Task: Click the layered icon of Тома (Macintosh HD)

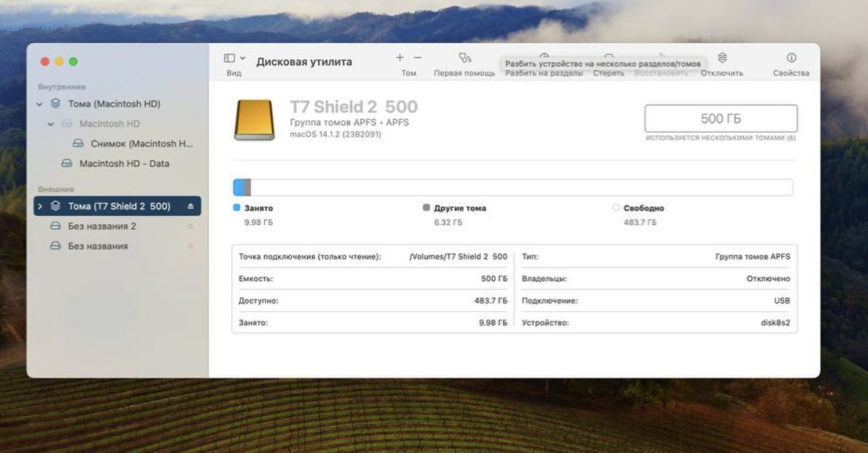Action: pyautogui.click(x=56, y=103)
